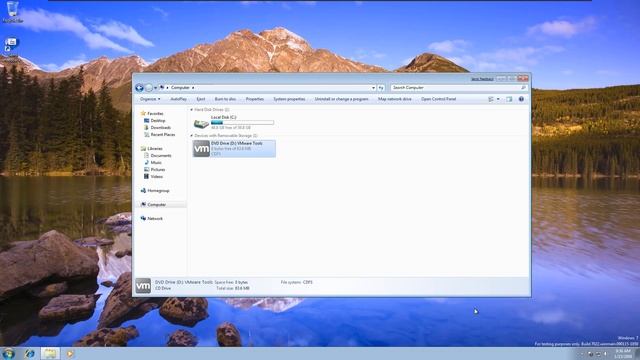Click the Action Center flag tray icon

pyautogui.click(x=590, y=354)
